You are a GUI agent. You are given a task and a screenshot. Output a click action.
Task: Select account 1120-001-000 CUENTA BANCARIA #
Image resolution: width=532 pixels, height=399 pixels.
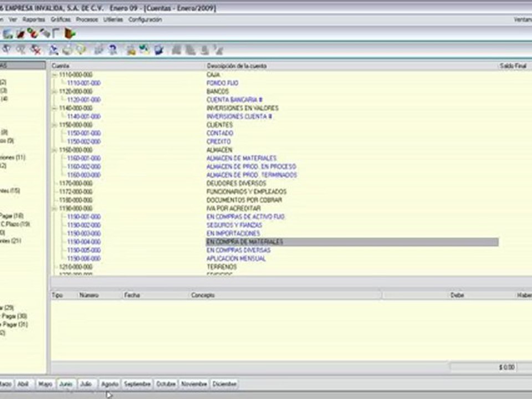(84, 100)
